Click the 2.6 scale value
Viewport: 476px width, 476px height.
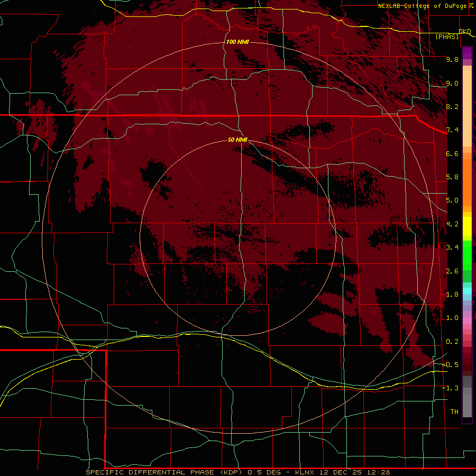click(452, 271)
